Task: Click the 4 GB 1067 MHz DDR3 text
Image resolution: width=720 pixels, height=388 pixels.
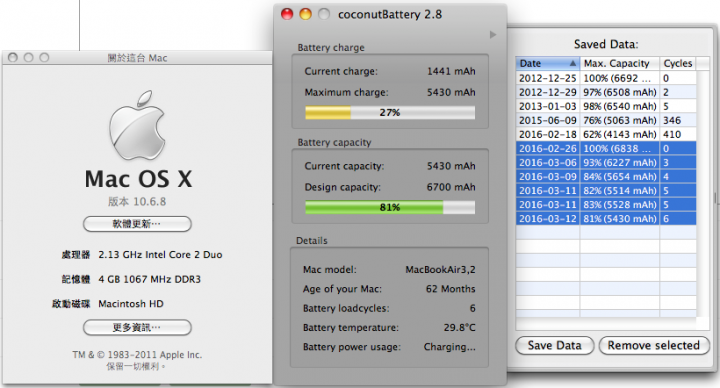Action: [150, 279]
